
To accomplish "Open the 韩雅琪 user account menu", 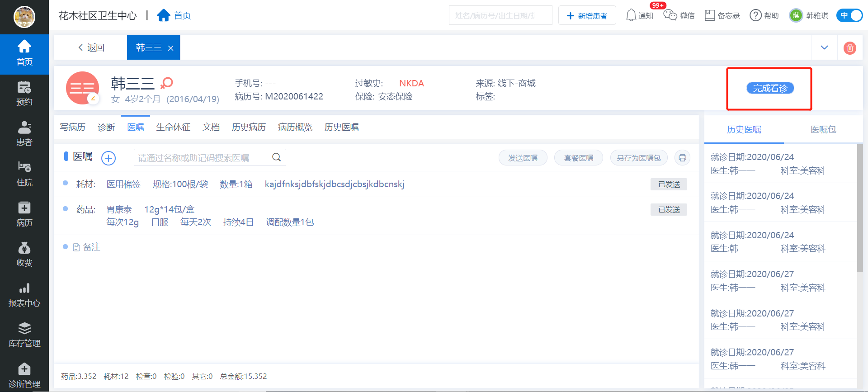I will coord(809,15).
